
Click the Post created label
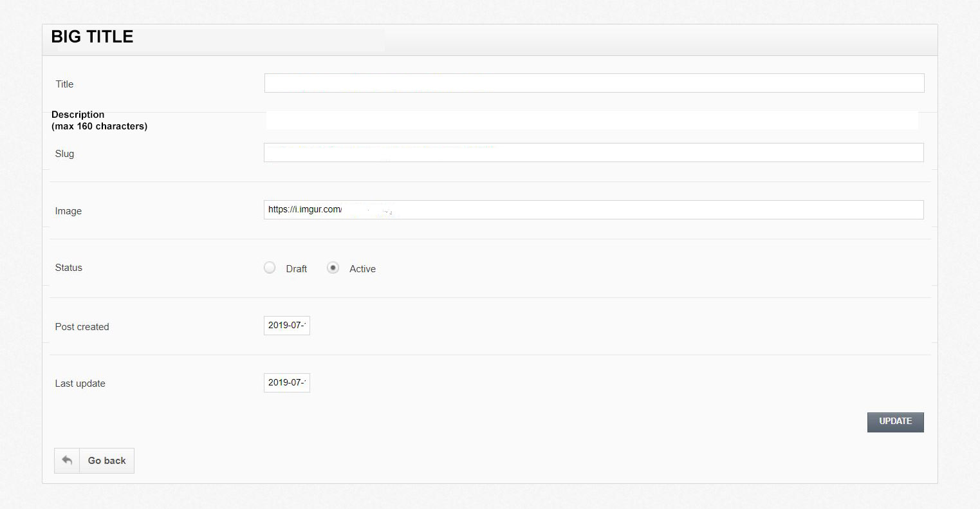[82, 326]
